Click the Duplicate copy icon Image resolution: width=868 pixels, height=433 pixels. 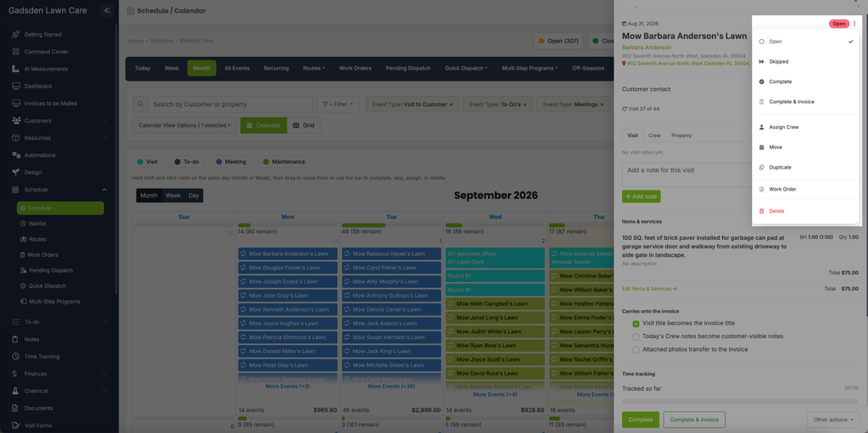click(x=762, y=167)
